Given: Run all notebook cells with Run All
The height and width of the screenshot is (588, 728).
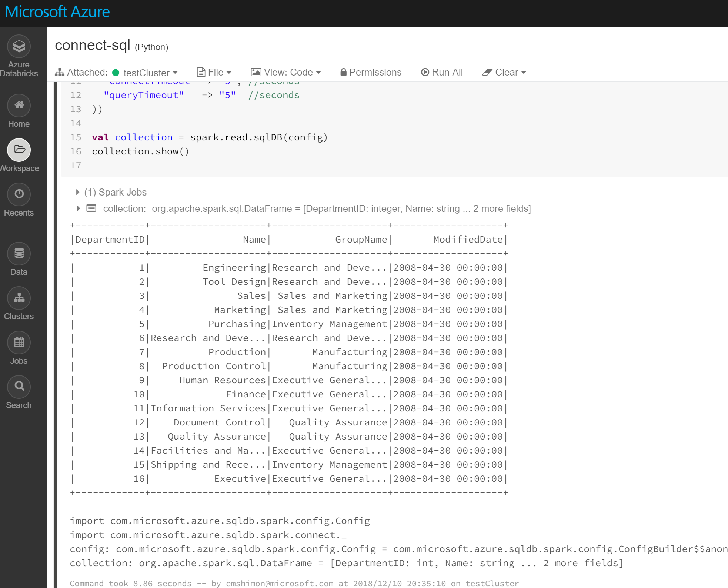Looking at the screenshot, I should [443, 72].
